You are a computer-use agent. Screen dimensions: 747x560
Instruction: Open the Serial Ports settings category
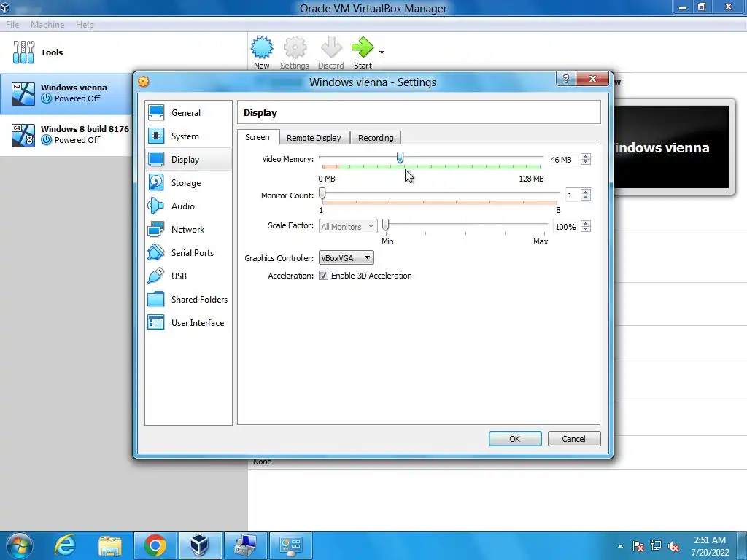(188, 253)
